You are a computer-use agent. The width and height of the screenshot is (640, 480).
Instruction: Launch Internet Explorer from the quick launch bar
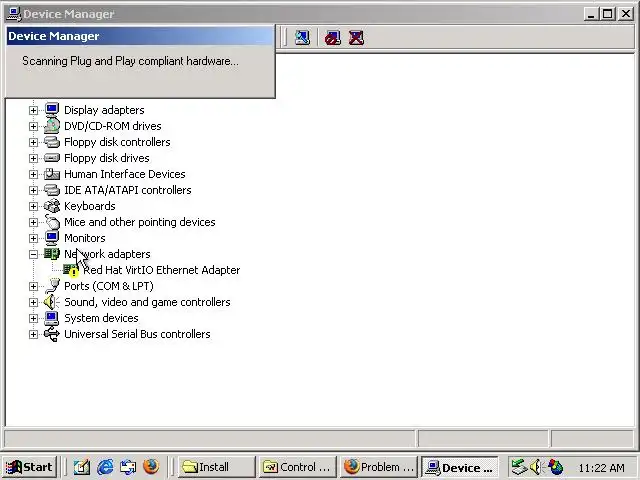(x=105, y=467)
